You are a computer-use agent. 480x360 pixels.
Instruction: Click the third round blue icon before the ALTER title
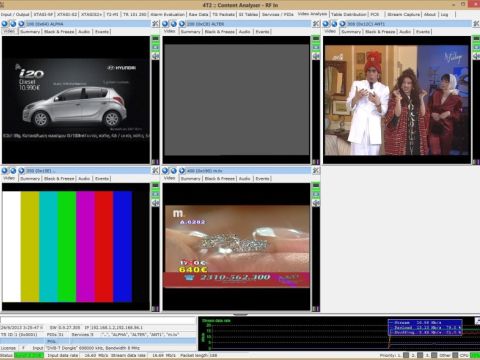click(182, 24)
